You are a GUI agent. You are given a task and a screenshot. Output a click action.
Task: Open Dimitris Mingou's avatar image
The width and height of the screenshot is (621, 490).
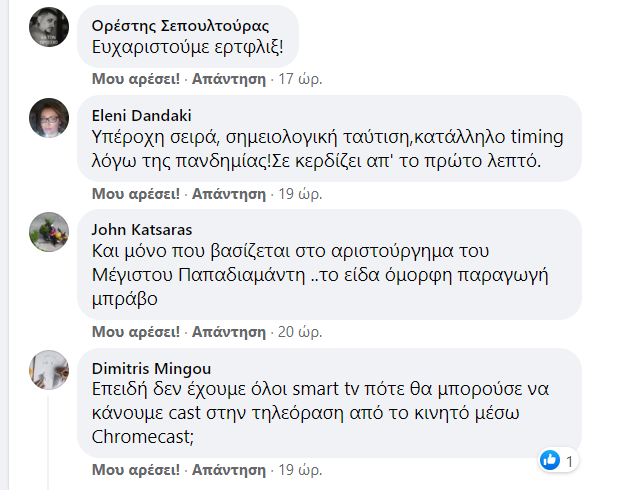point(49,370)
